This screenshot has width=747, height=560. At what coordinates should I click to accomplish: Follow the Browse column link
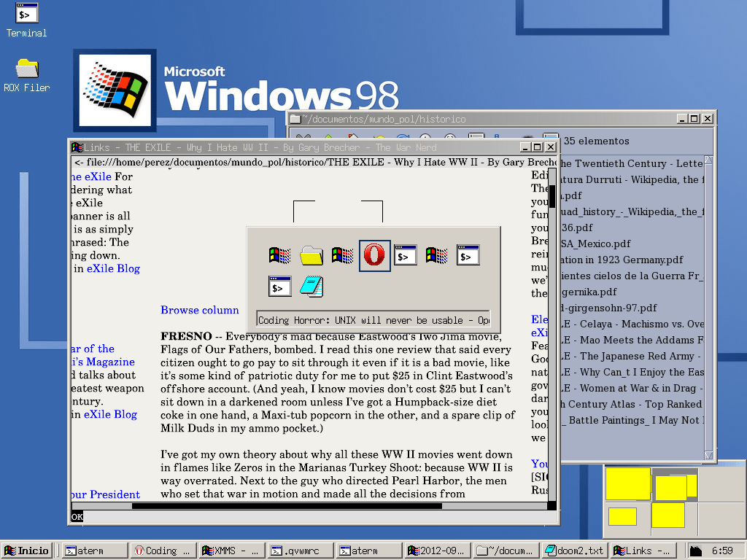pos(200,310)
